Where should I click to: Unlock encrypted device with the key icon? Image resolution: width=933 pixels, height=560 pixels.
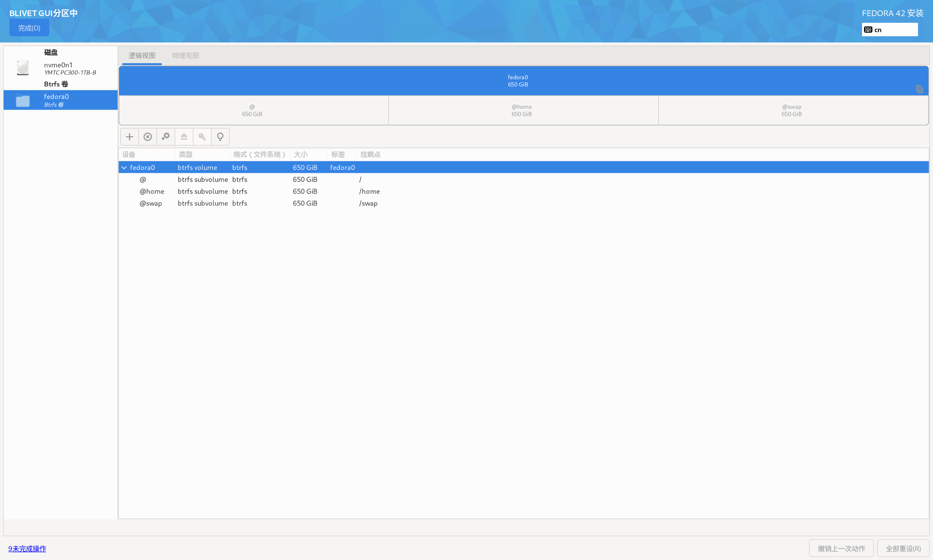[202, 137]
